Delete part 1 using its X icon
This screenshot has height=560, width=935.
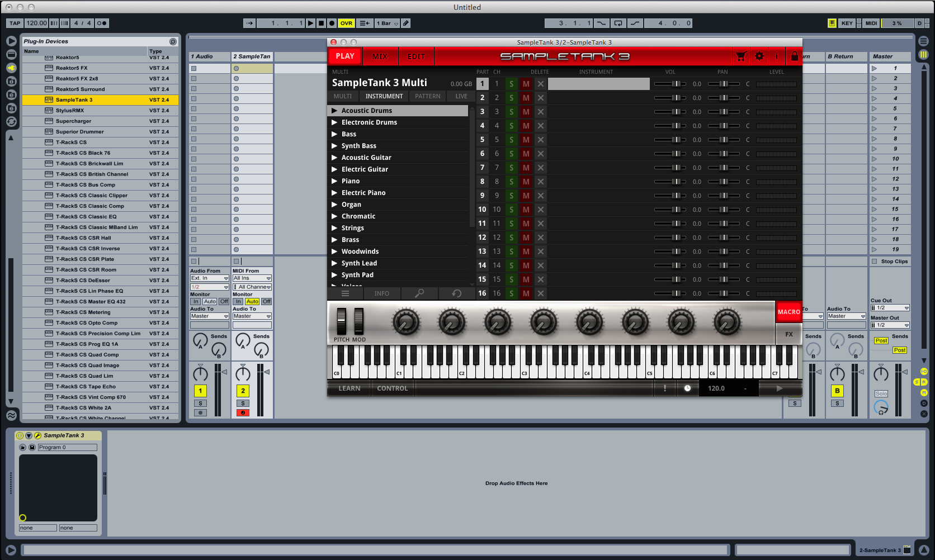point(540,84)
